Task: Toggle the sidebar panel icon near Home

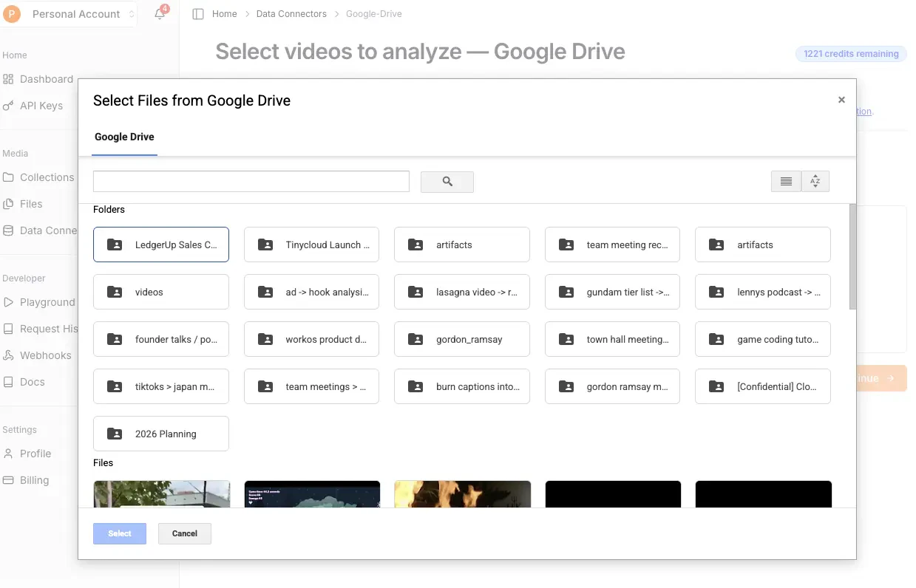Action: click(198, 14)
